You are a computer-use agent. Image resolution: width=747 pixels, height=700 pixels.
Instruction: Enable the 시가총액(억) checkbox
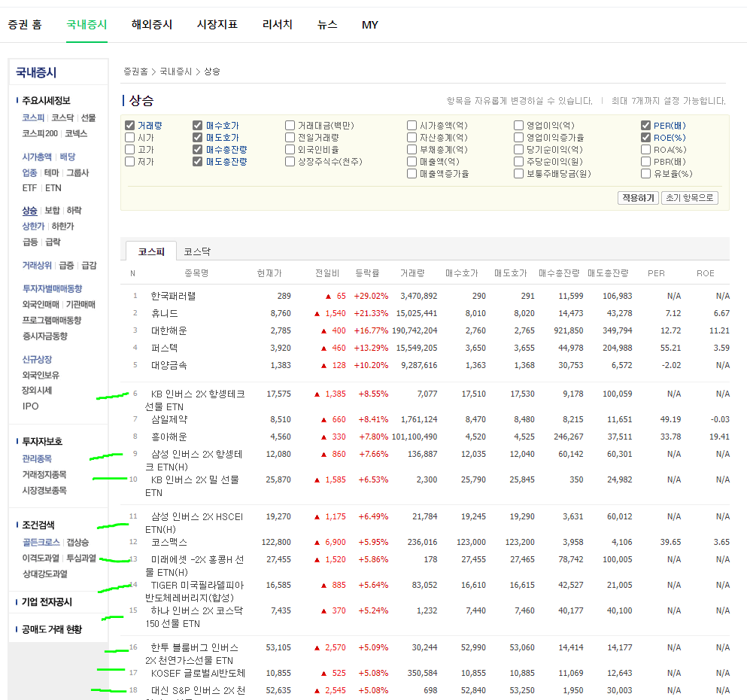click(411, 126)
